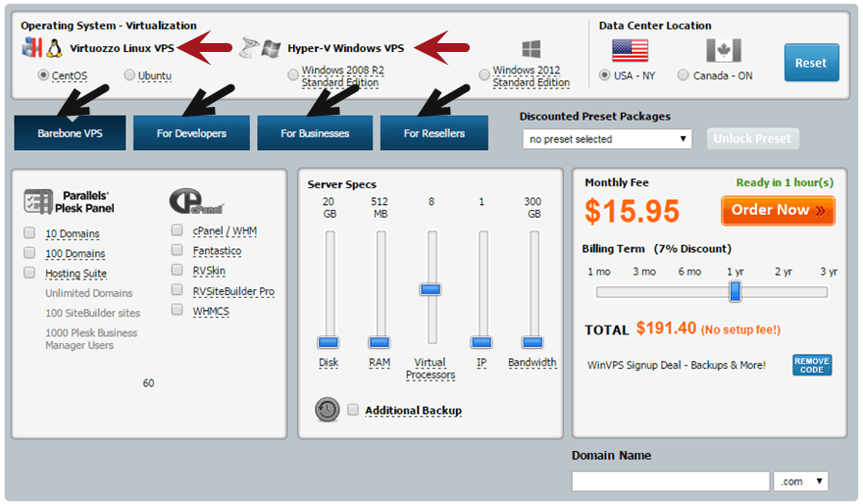
Task: Click the Windows 2012 logo icon
Action: (x=531, y=49)
